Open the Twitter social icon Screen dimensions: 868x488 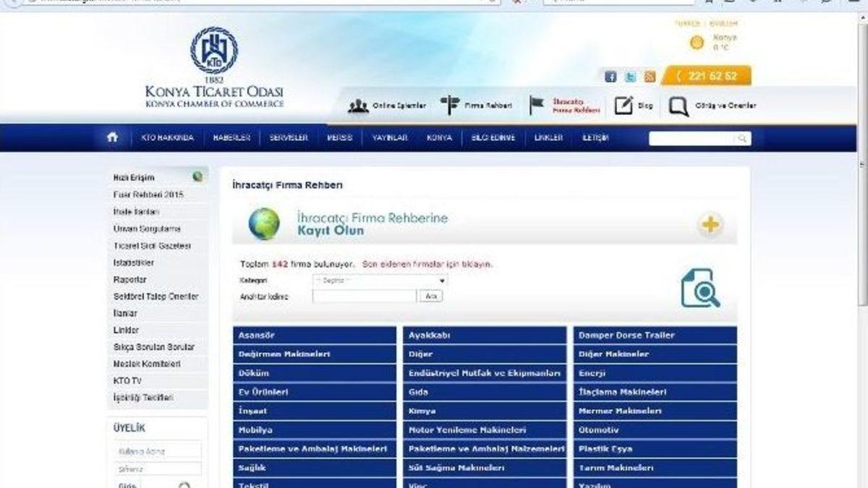630,77
